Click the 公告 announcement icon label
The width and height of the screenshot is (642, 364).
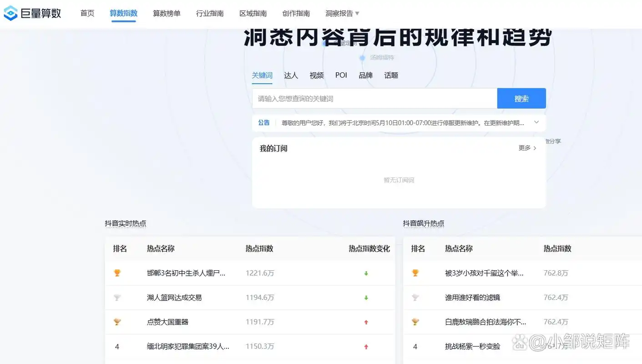(x=264, y=122)
